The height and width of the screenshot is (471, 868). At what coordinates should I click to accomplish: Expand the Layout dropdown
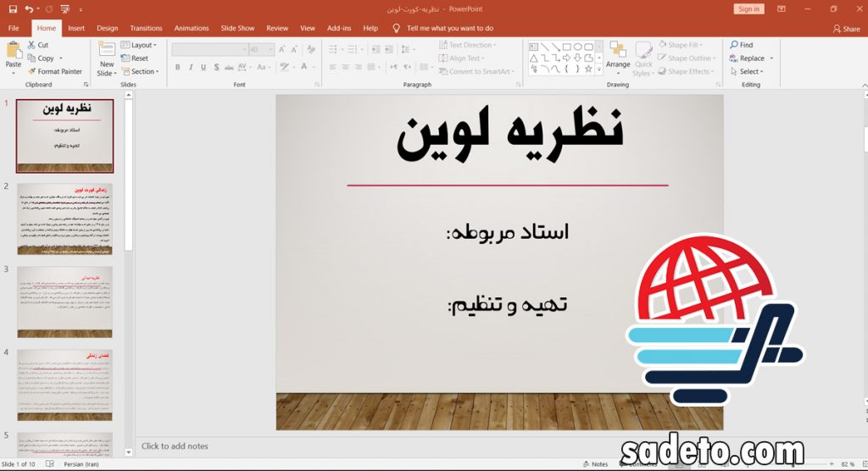point(139,45)
